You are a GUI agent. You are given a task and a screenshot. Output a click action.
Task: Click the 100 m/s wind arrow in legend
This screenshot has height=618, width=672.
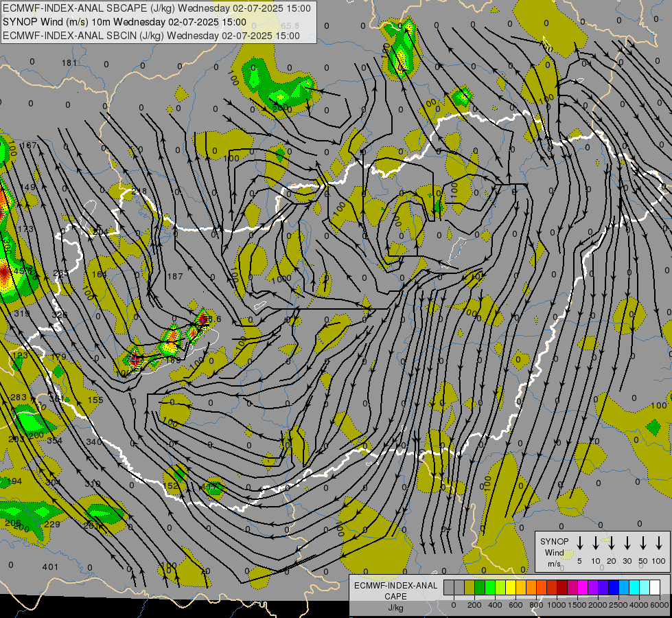[659, 543]
